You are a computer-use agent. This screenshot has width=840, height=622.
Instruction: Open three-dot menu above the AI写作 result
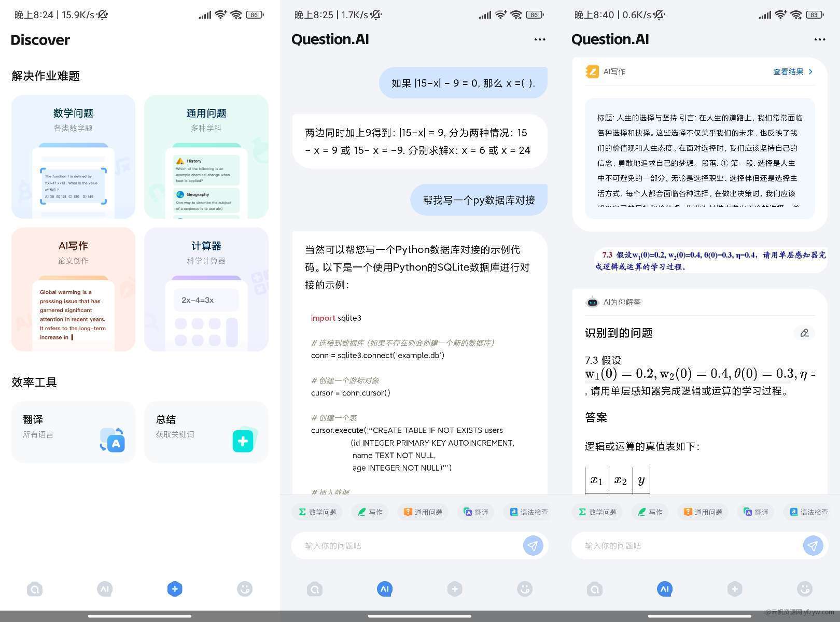click(x=820, y=39)
